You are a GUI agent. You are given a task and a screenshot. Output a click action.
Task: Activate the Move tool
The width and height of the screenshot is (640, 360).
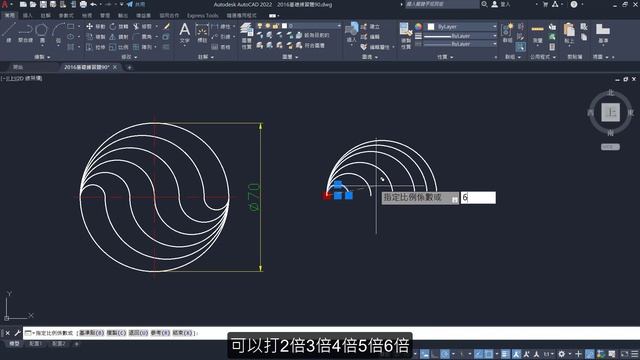[x=96, y=27]
